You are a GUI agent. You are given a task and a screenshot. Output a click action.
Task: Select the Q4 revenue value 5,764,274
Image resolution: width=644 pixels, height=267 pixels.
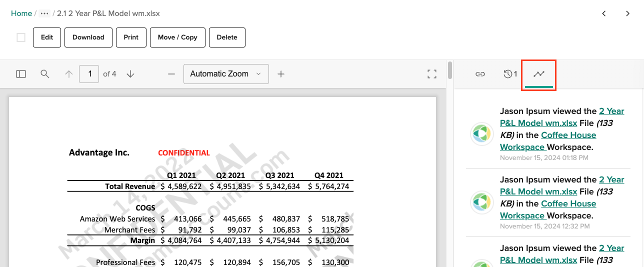[332, 186]
